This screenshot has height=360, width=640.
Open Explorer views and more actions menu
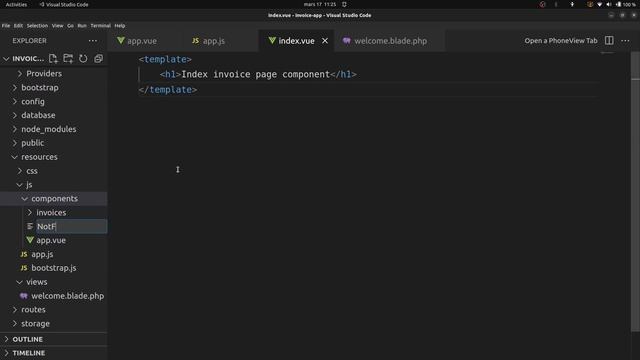(93, 41)
